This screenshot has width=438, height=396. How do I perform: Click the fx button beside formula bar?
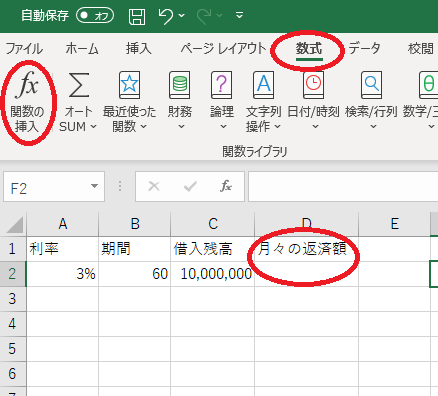click(x=226, y=186)
